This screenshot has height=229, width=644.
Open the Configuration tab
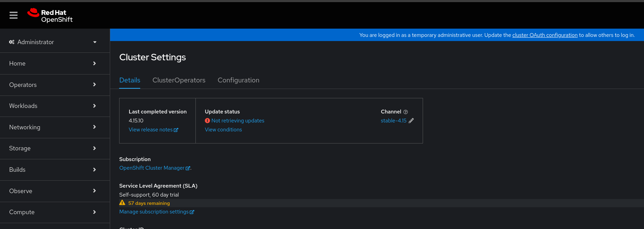(238, 80)
